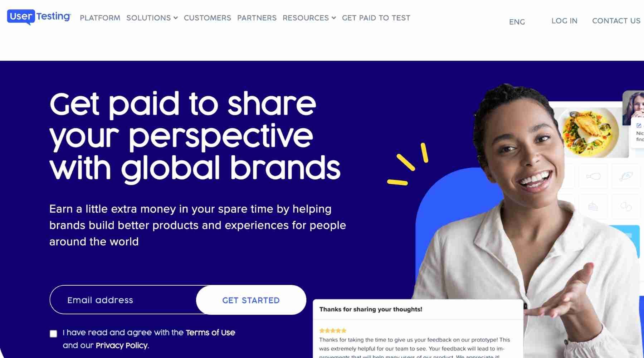Image resolution: width=644 pixels, height=358 pixels.
Task: Open the ENG language selector
Action: click(517, 22)
